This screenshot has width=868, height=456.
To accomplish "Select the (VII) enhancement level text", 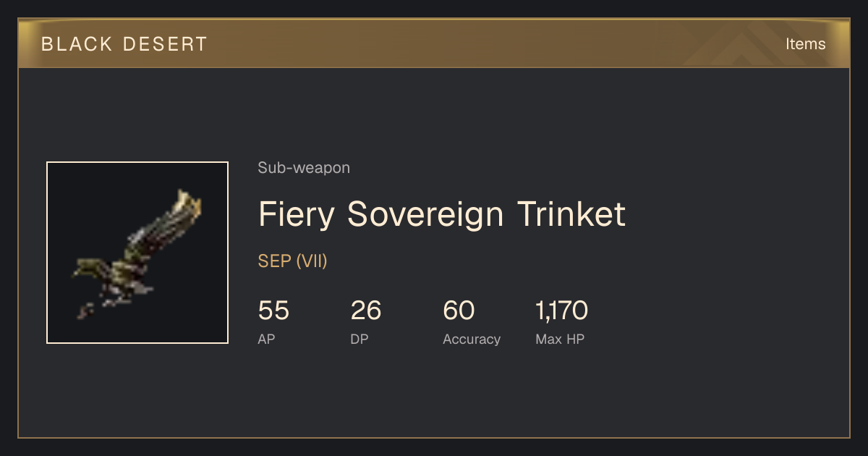I will [312, 261].
